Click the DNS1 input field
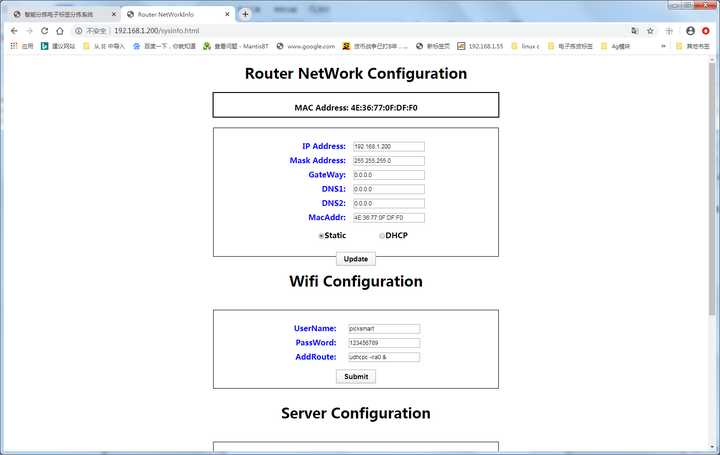The height and width of the screenshot is (455, 720). click(x=389, y=189)
